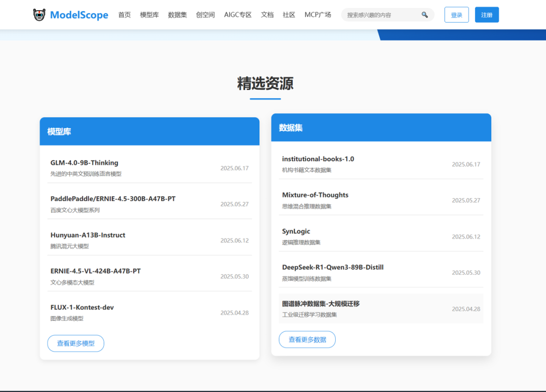
Task: Click the ModelScope robot logo icon
Action: (39, 15)
